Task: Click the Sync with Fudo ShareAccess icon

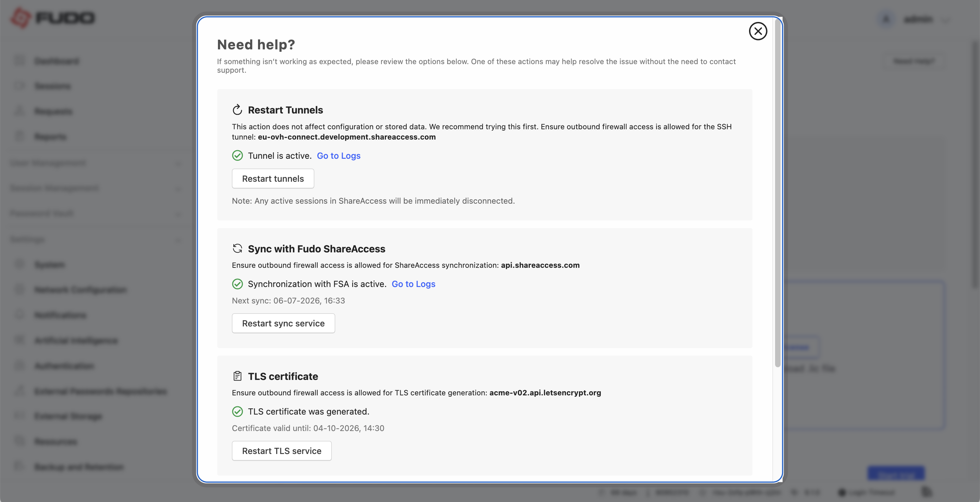Action: (237, 249)
